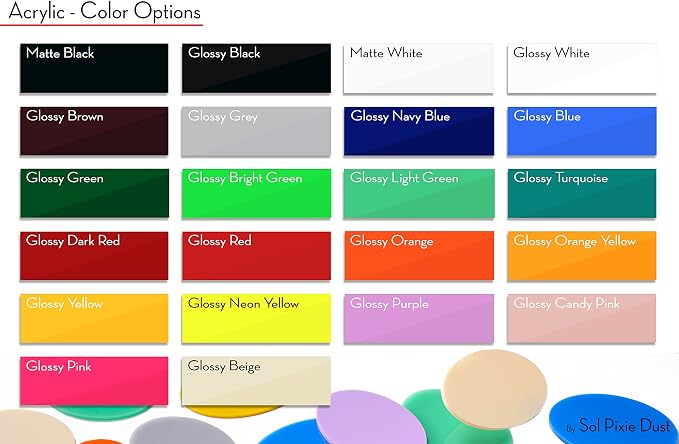679x444 pixels.
Task: Pick the Glossy Orange Yellow swatch
Action: (582, 256)
